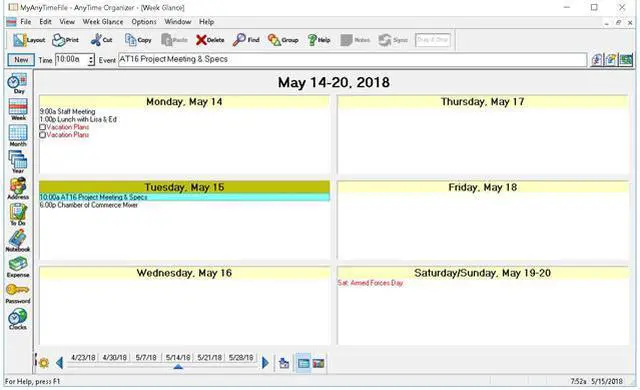
Task: Jump to week 5/21/18
Action: 210,358
